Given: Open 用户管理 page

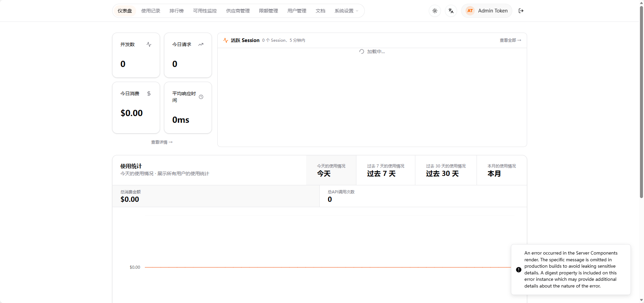Looking at the screenshot, I should pos(297,11).
